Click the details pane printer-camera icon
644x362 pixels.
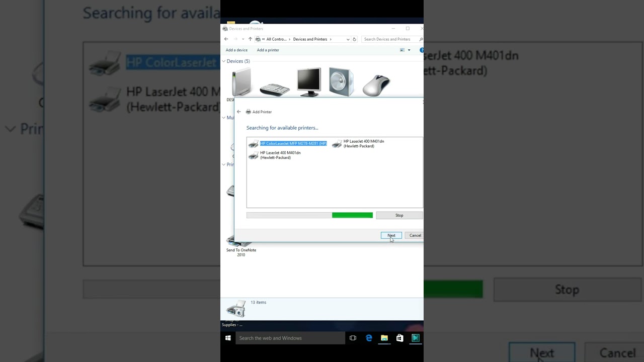(236, 308)
